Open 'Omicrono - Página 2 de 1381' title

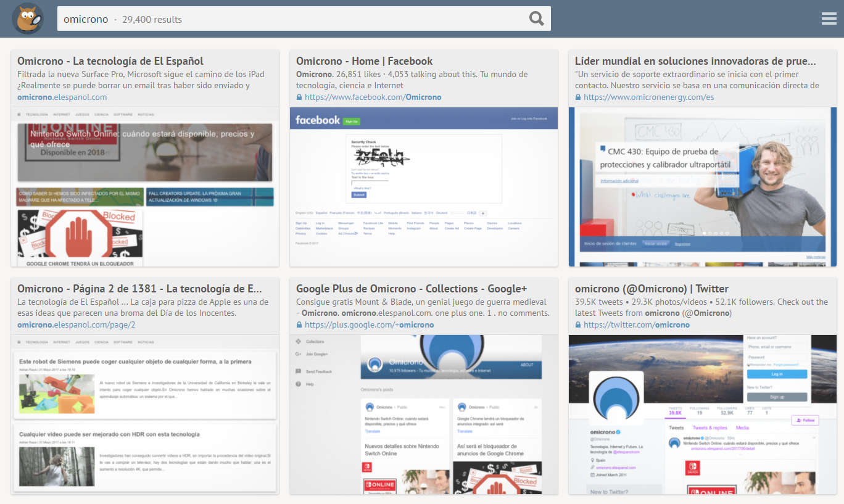point(139,289)
